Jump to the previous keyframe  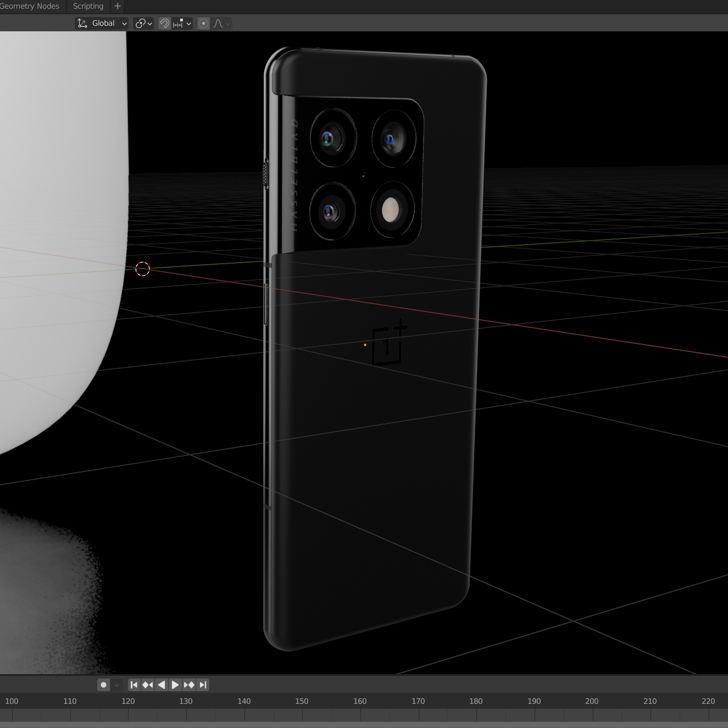click(148, 685)
